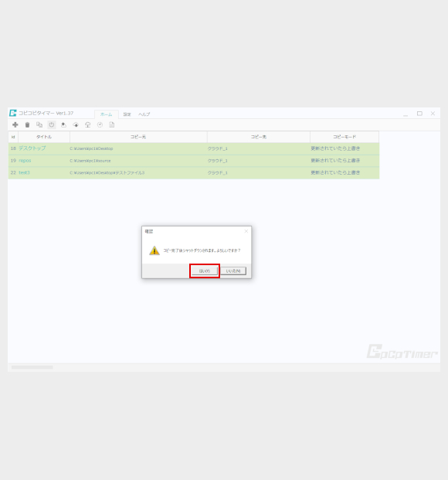448x480 pixels.
Task: Open the ホーム tab
Action: point(106,114)
